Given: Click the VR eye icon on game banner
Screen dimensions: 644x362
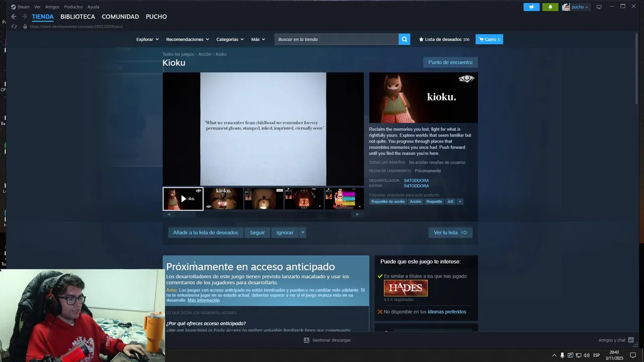Looking at the screenshot, I should click(x=466, y=79).
